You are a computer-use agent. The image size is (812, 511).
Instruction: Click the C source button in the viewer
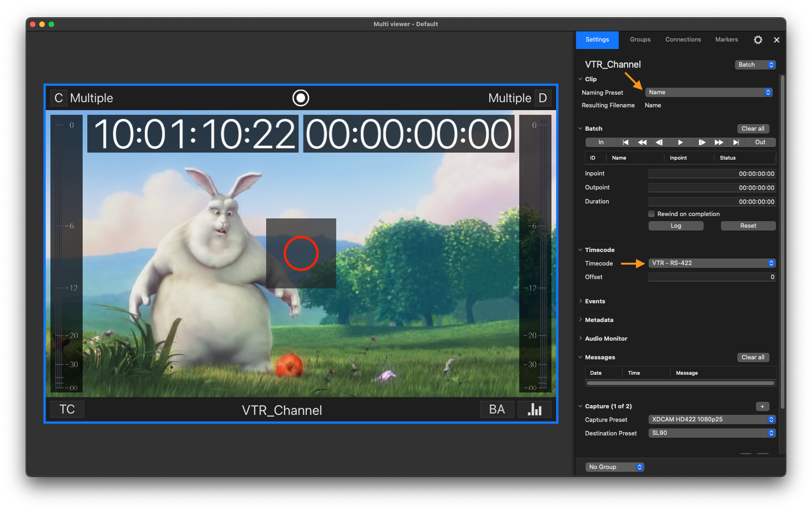point(58,98)
